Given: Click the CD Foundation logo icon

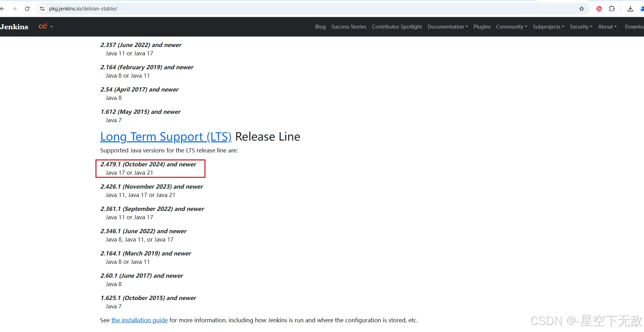Looking at the screenshot, I should pos(43,26).
